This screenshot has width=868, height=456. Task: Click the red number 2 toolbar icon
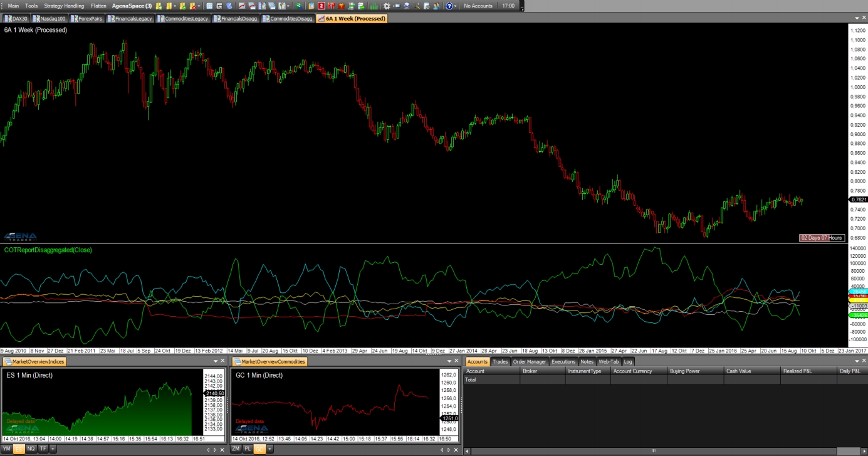pos(322,6)
